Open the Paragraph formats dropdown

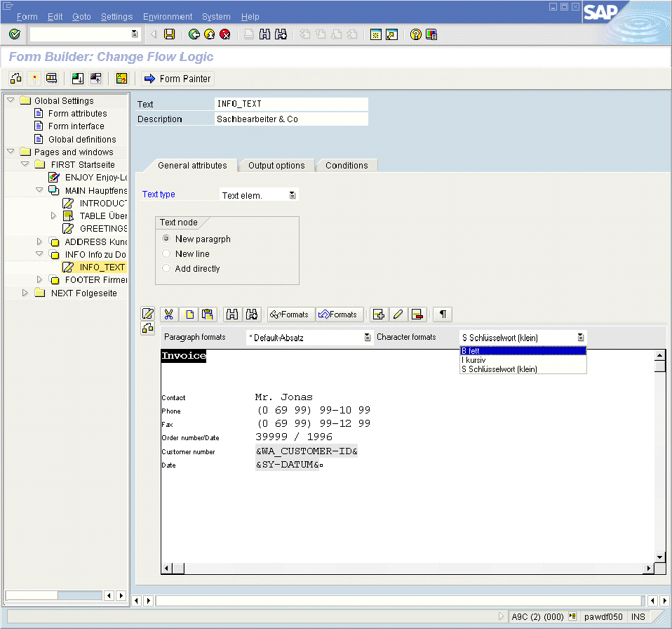368,338
